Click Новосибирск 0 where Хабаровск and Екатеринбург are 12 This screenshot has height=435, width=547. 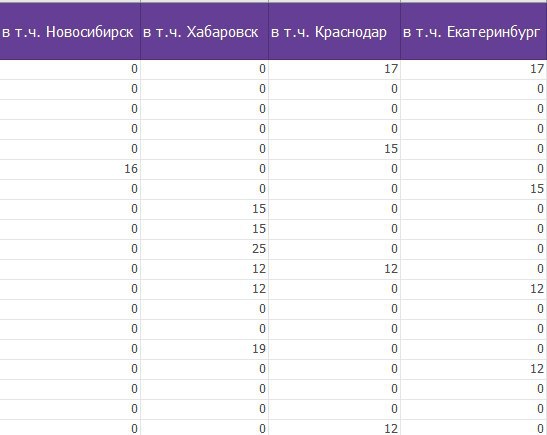(70, 289)
